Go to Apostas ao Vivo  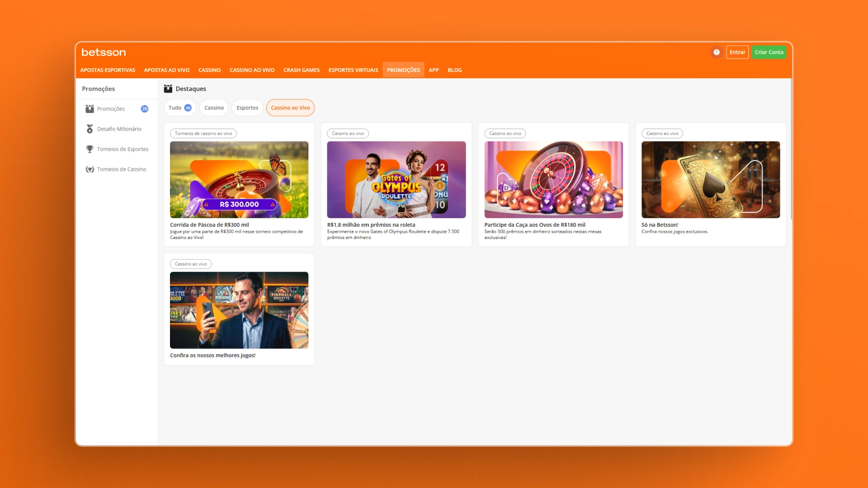click(x=167, y=70)
